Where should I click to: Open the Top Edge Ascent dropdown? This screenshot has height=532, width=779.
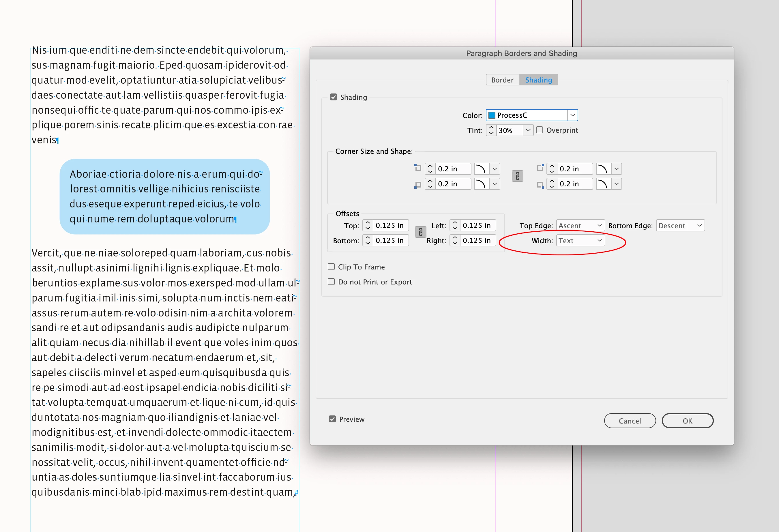point(580,226)
